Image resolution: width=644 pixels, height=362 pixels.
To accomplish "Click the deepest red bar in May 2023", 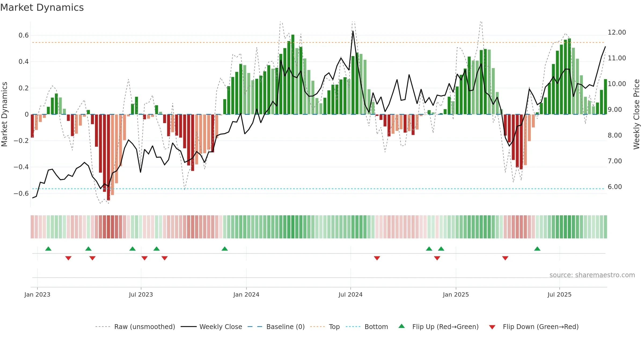I will (x=108, y=157).
